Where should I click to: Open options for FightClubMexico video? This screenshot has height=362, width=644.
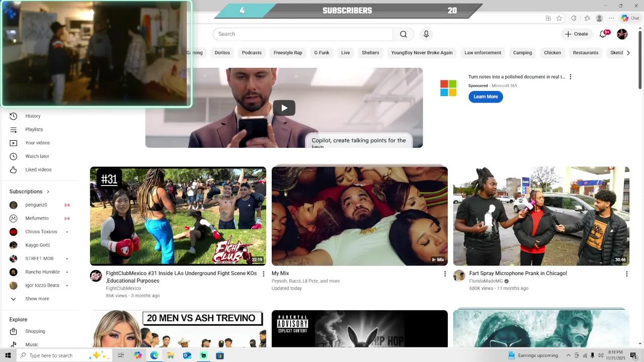coord(263,274)
